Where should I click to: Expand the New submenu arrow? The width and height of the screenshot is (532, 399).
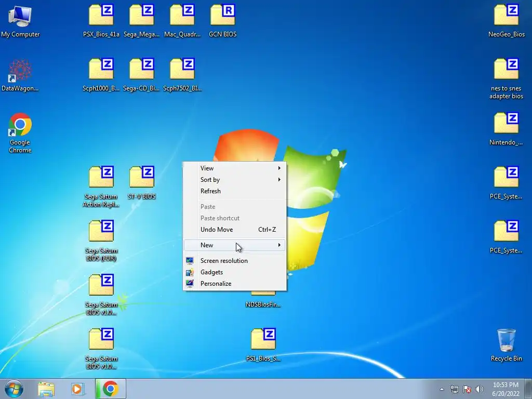pos(279,245)
